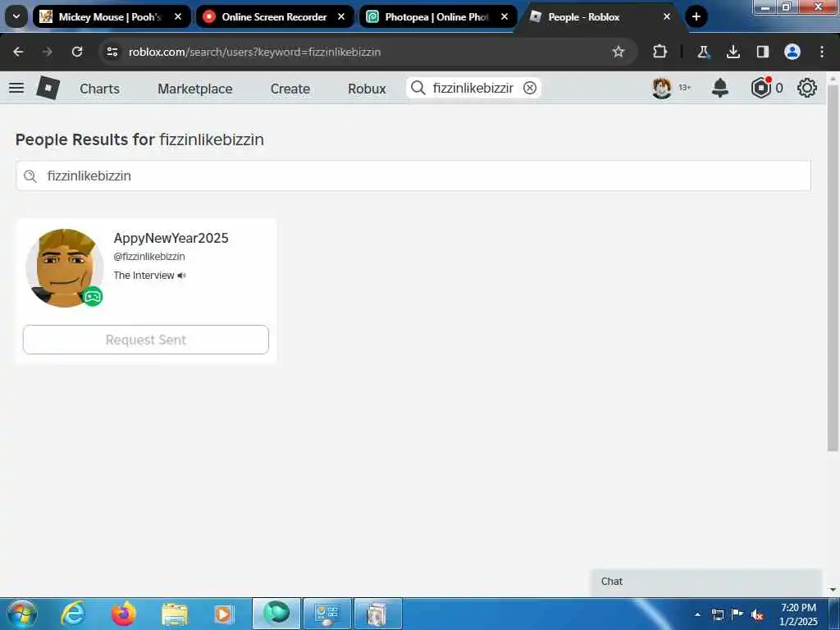
Task: Show hidden system tray icons
Action: coord(697,614)
